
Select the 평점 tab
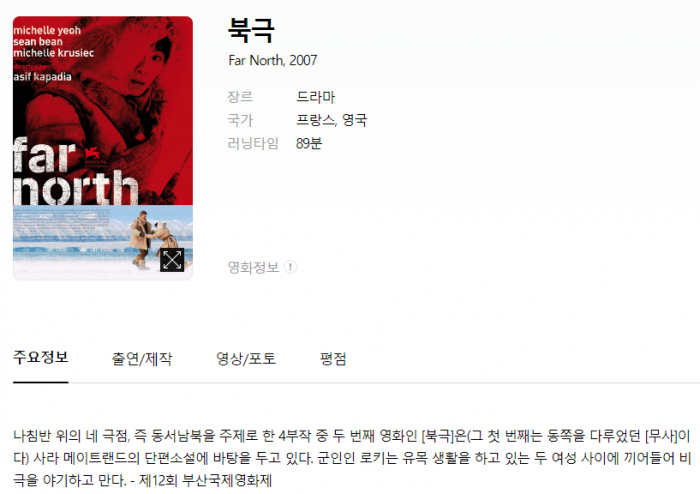tap(333, 359)
